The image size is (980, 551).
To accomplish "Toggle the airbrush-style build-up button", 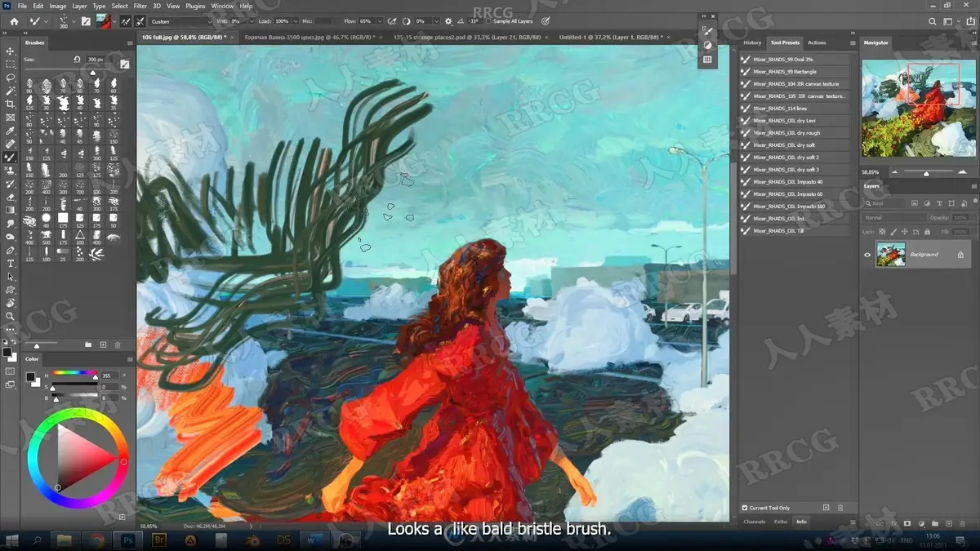I will tap(392, 21).
